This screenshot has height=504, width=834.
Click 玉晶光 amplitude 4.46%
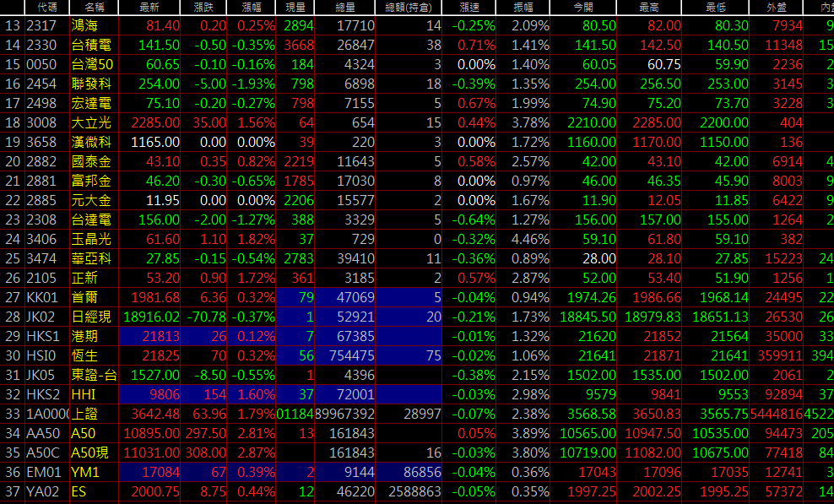[x=530, y=240]
